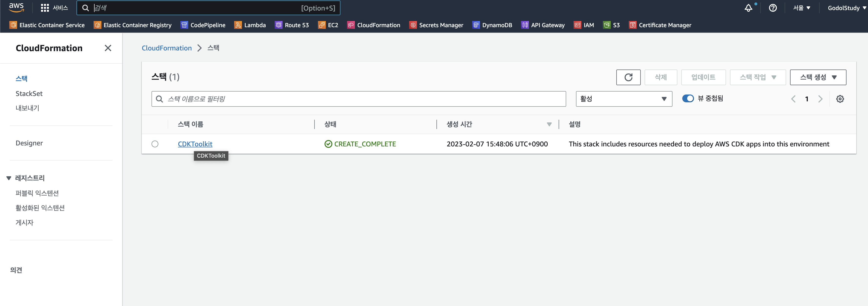Expand the 스택 생성 dropdown button
The image size is (868, 306).
(x=818, y=77)
